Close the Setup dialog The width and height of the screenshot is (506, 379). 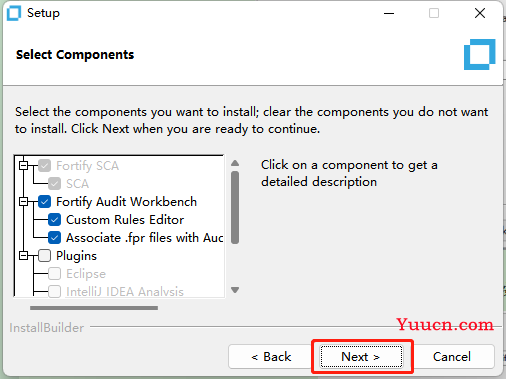[x=480, y=13]
